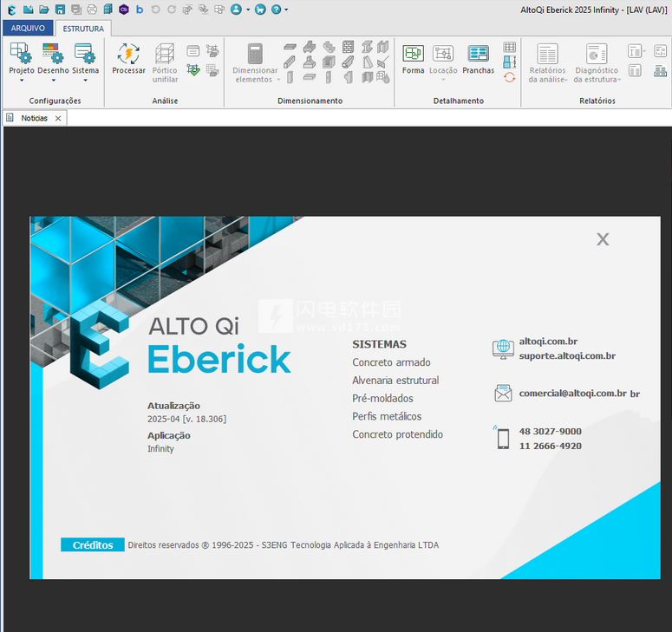The height and width of the screenshot is (632, 672).
Task: Expand the Projeto settings dropdown
Action: point(22,81)
